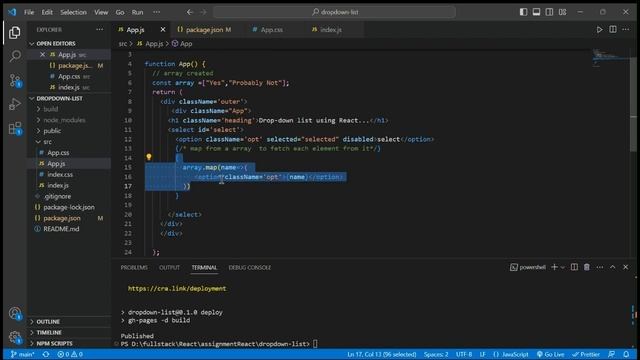Open the Source Control view
Image resolution: width=640 pixels, height=360 pixels.
[15, 80]
